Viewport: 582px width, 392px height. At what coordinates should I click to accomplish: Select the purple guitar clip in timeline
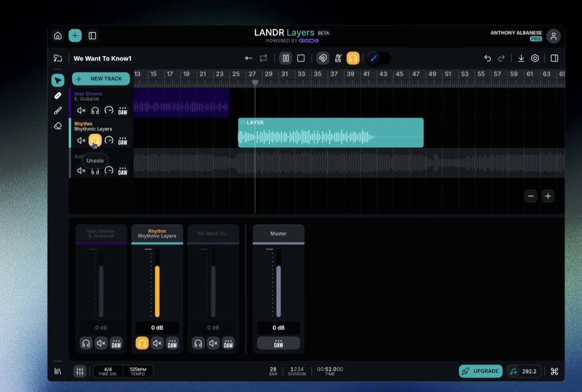click(x=181, y=103)
